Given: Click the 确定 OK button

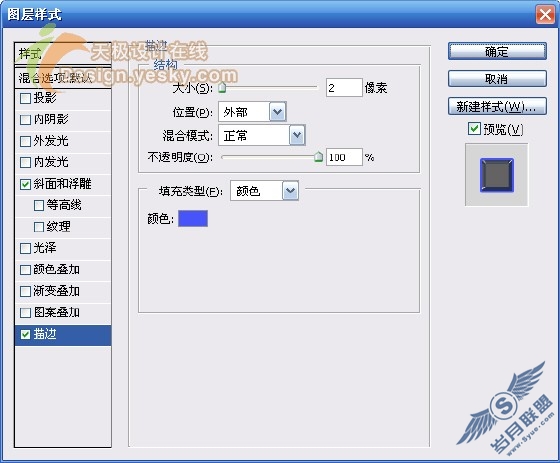Looking at the screenshot, I should 497,52.
